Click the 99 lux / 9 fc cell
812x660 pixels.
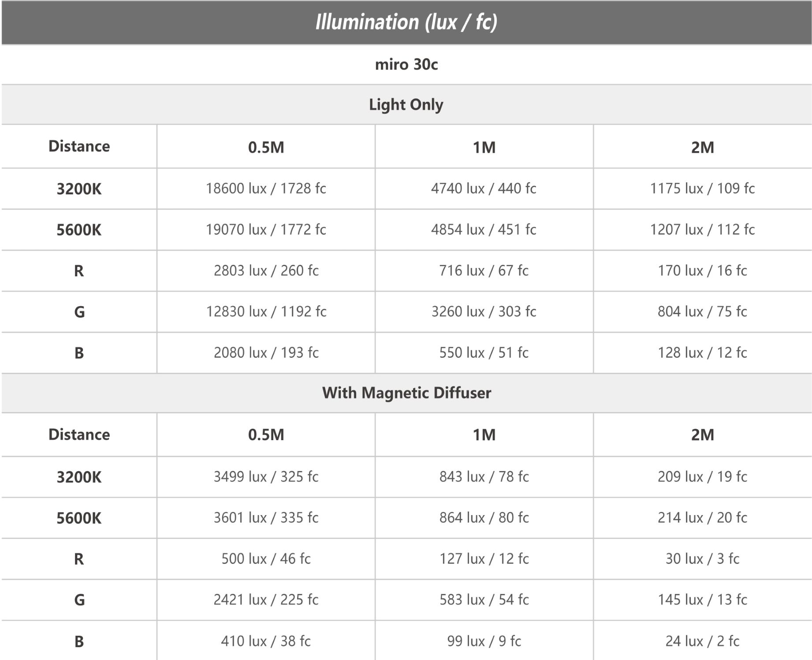click(x=484, y=641)
